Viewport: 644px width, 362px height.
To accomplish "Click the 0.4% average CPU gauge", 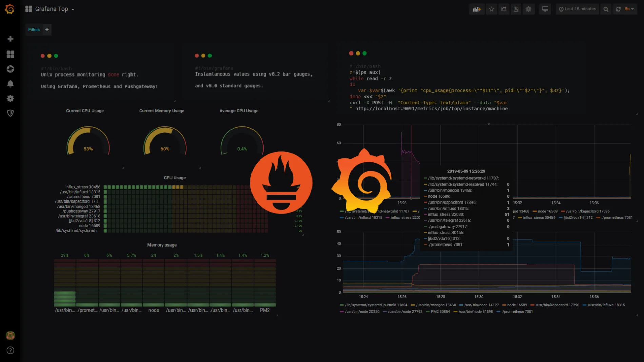I will [x=242, y=149].
